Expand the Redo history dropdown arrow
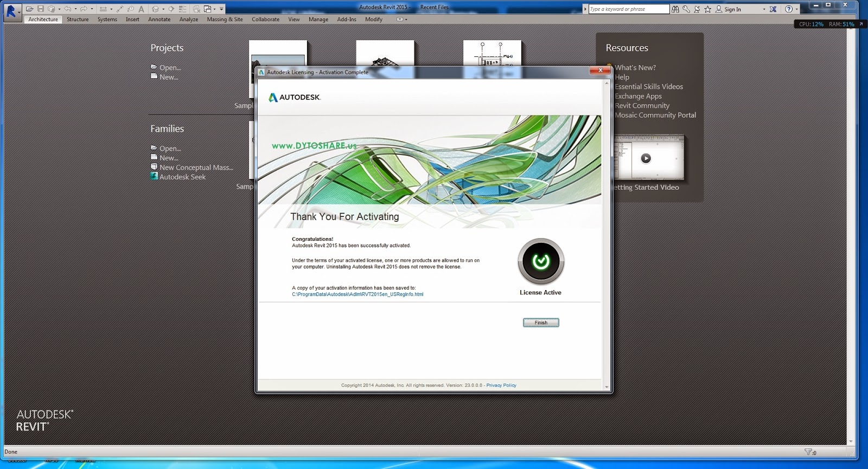Image resolution: width=868 pixels, height=469 pixels. [92, 9]
